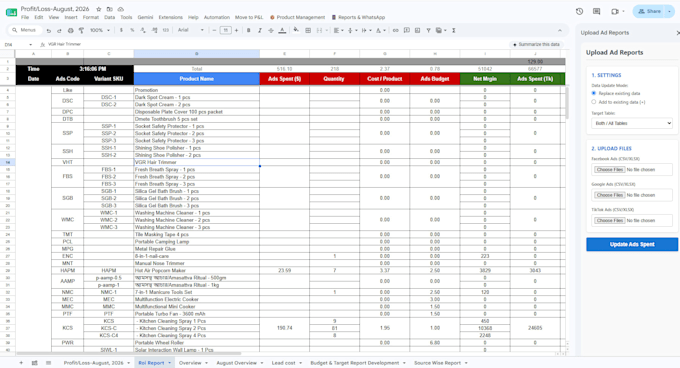Screen dimensions: 680x368
Task: Close the Upload Ad Reports sidebar
Action: 677,33
